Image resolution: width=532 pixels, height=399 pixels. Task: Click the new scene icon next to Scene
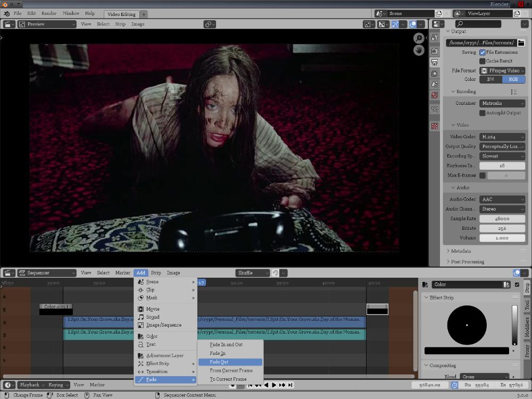(439, 14)
